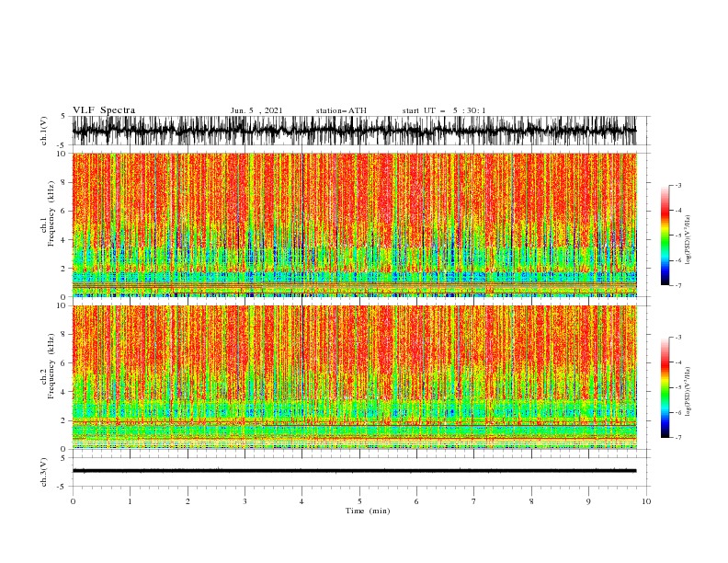Click the -3 value on lower colorbar

pos(677,338)
